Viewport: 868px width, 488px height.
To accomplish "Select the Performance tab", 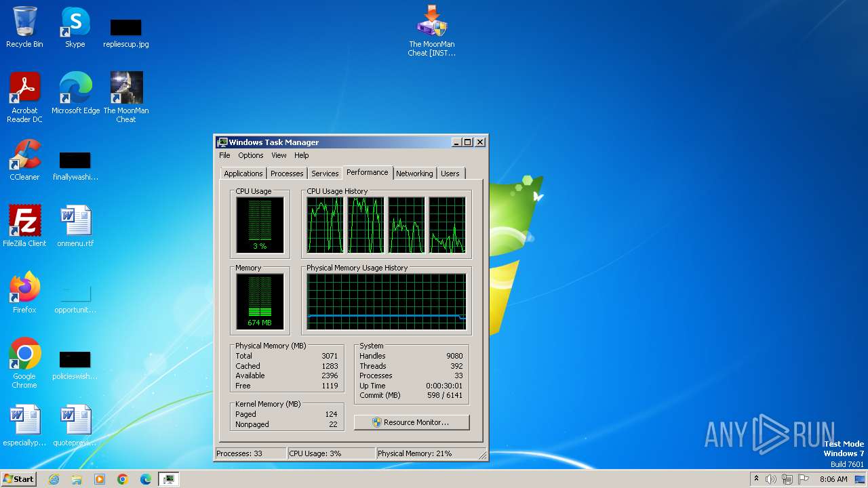I will tap(368, 172).
